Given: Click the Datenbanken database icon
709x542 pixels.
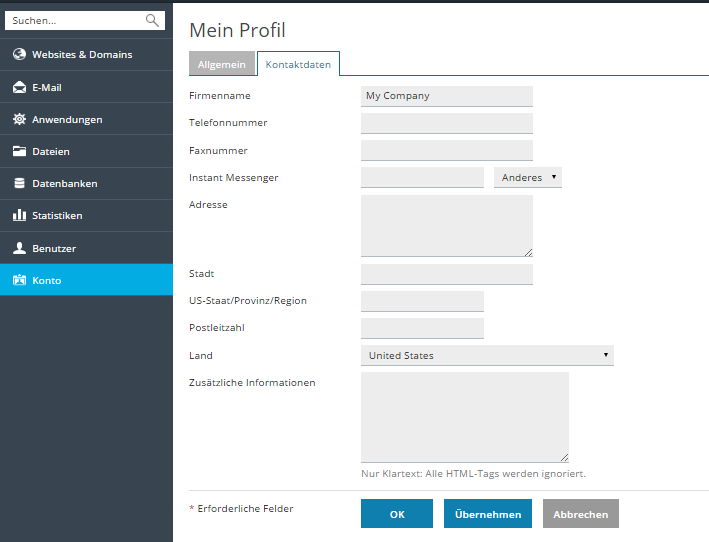Looking at the screenshot, I should click(x=19, y=184).
